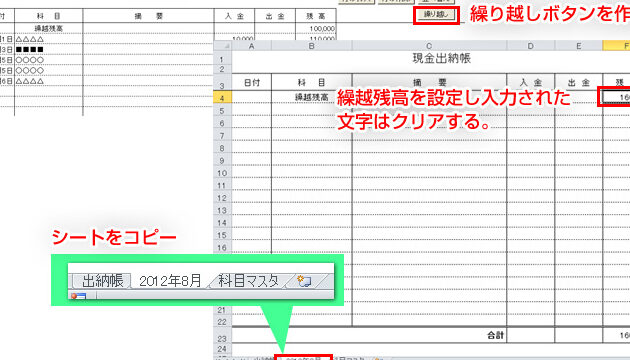This screenshot has width=630, height=360.
Task: Select column B header
Action: point(311,46)
